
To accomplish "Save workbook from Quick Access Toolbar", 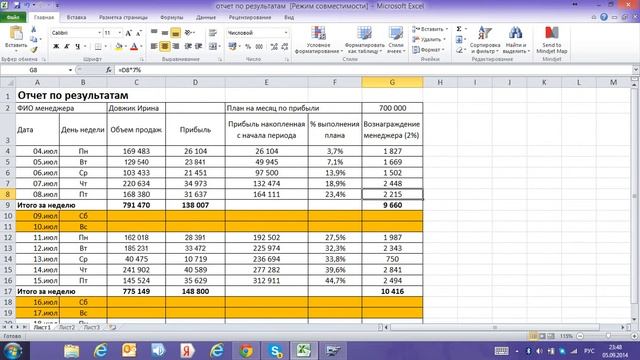I will (x=17, y=6).
